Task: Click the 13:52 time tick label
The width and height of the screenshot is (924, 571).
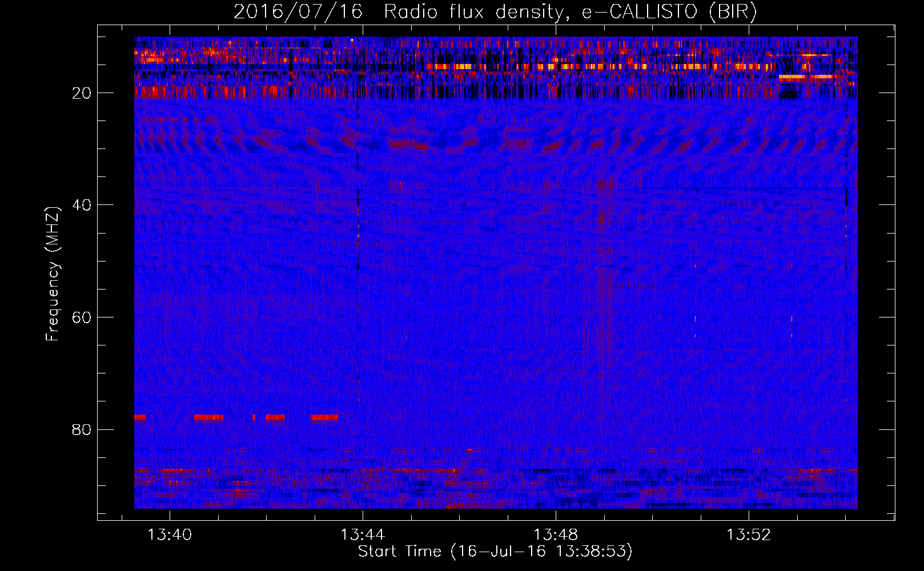Action: click(x=749, y=534)
